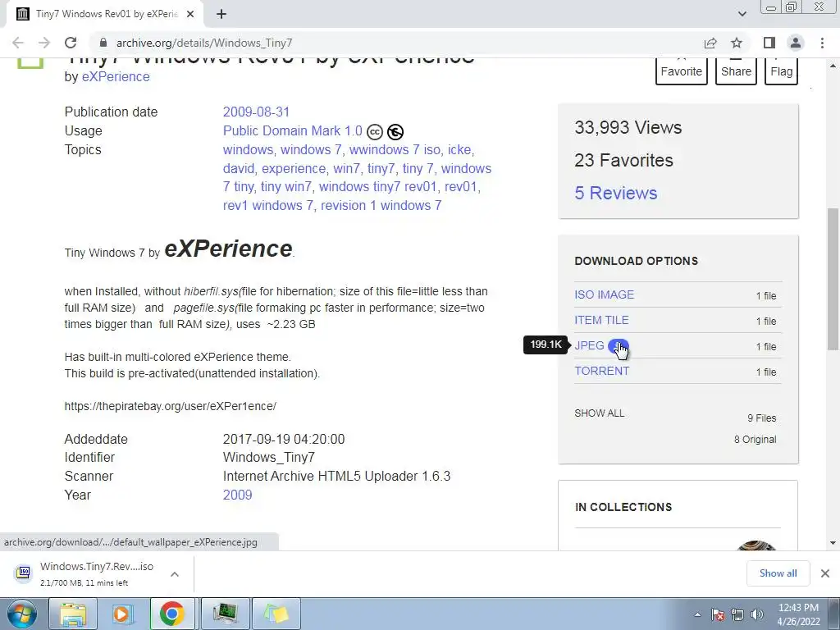Open the browser side panel icon
Image resolution: width=840 pixels, height=630 pixels.
tap(769, 43)
